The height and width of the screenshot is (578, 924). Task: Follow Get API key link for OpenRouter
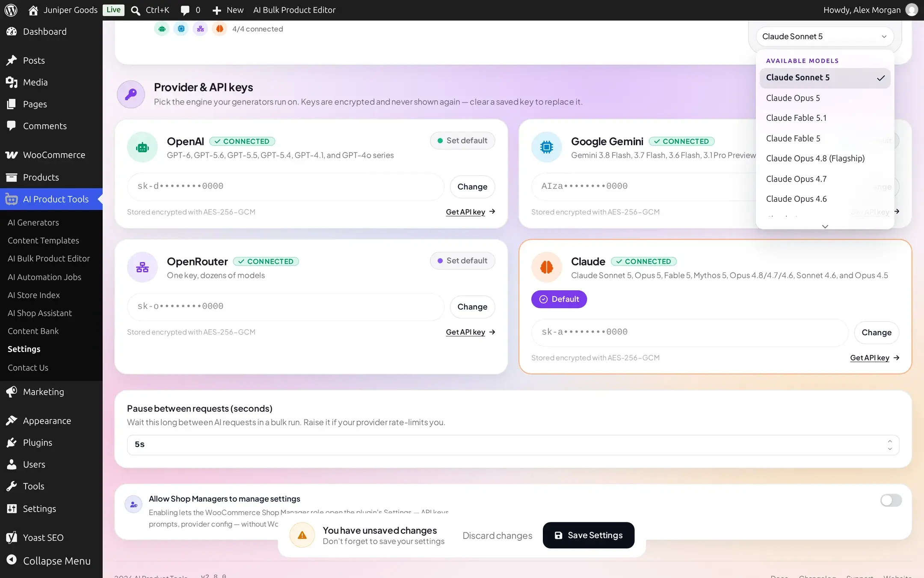click(x=470, y=332)
